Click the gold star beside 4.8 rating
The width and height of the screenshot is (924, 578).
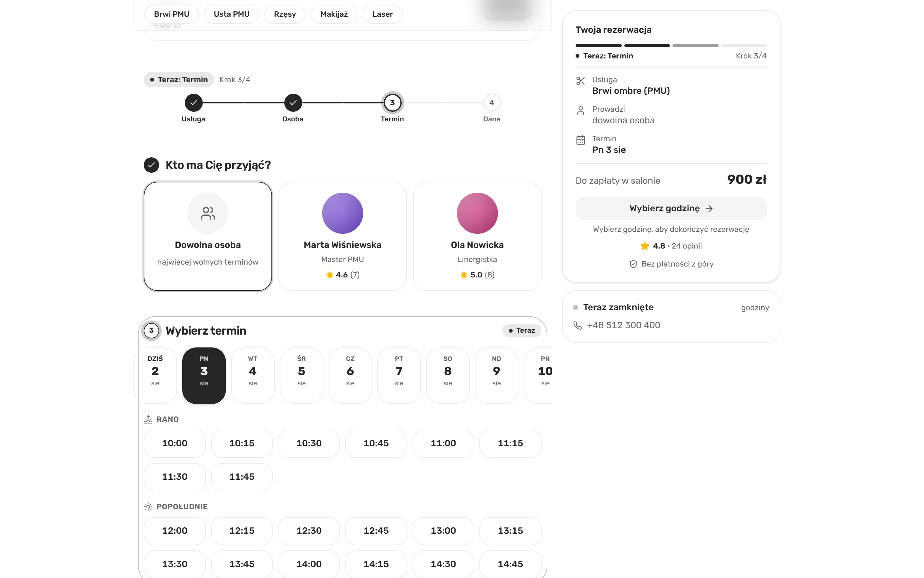tap(645, 246)
